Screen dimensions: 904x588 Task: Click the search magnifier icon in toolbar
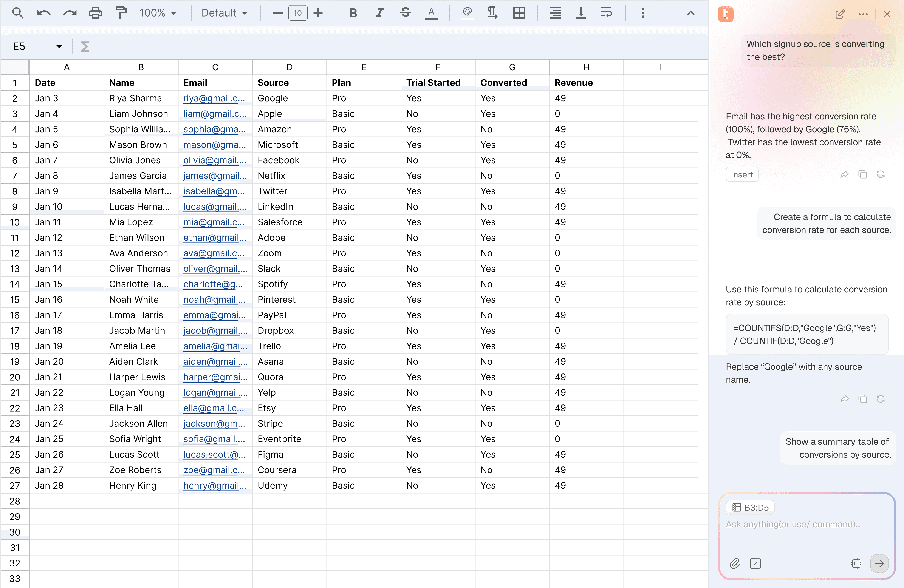pos(17,13)
